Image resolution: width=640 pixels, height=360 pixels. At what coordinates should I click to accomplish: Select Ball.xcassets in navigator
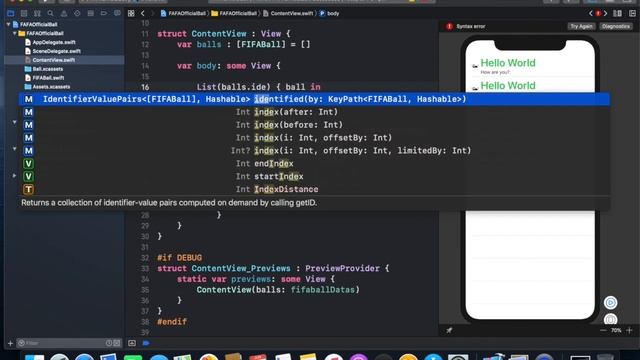point(47,69)
